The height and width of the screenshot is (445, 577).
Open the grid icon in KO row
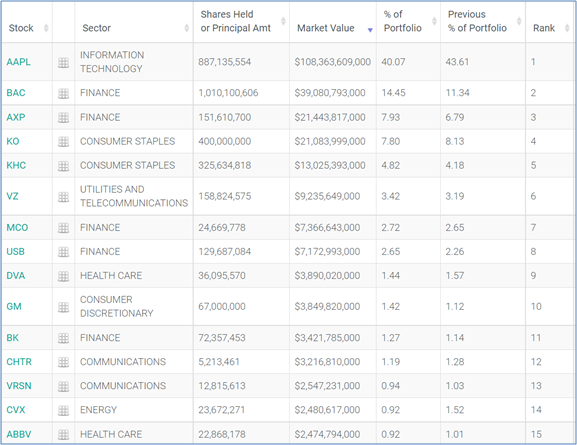[x=63, y=142]
